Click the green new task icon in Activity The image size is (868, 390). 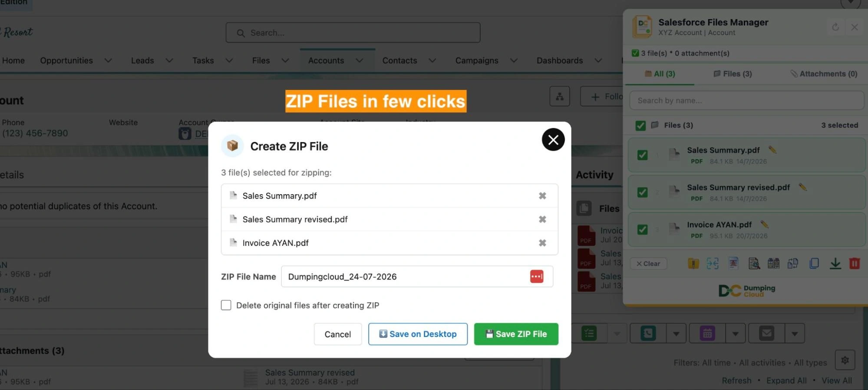pos(589,334)
